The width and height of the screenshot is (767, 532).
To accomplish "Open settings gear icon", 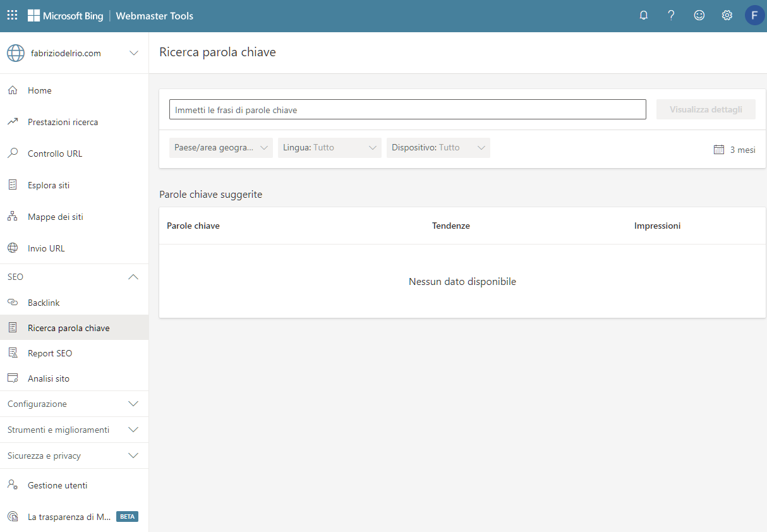I will pyautogui.click(x=727, y=16).
